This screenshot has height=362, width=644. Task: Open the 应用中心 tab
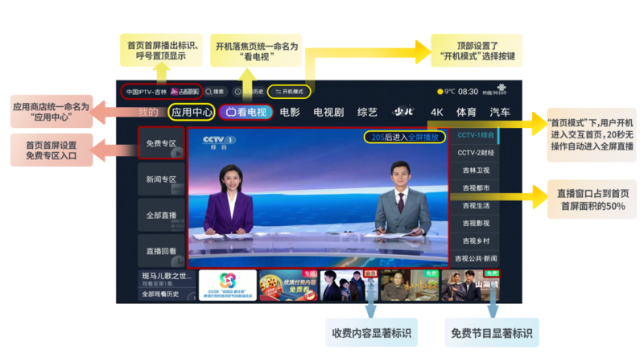tap(192, 113)
